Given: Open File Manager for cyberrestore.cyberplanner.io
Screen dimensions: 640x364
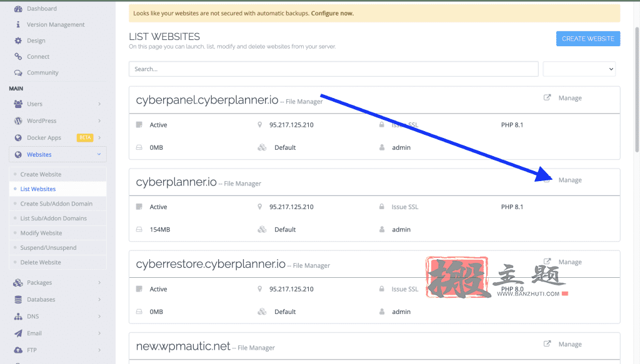Looking at the screenshot, I should click(x=311, y=265).
